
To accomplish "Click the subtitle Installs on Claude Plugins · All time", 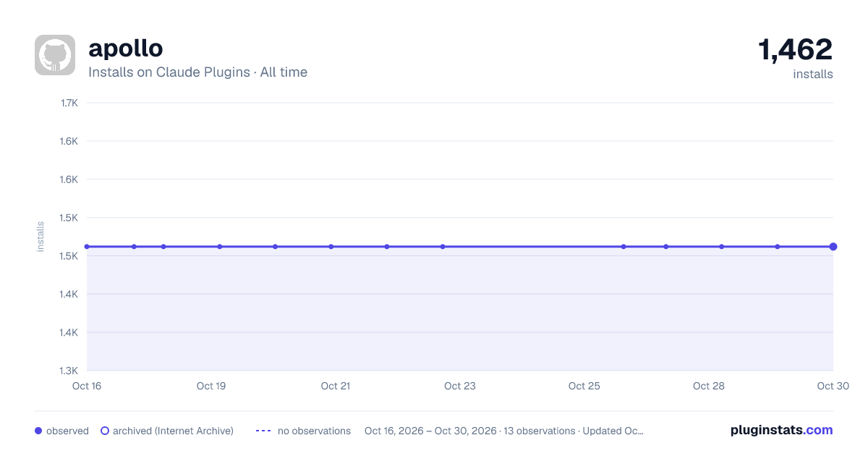I will click(197, 72).
